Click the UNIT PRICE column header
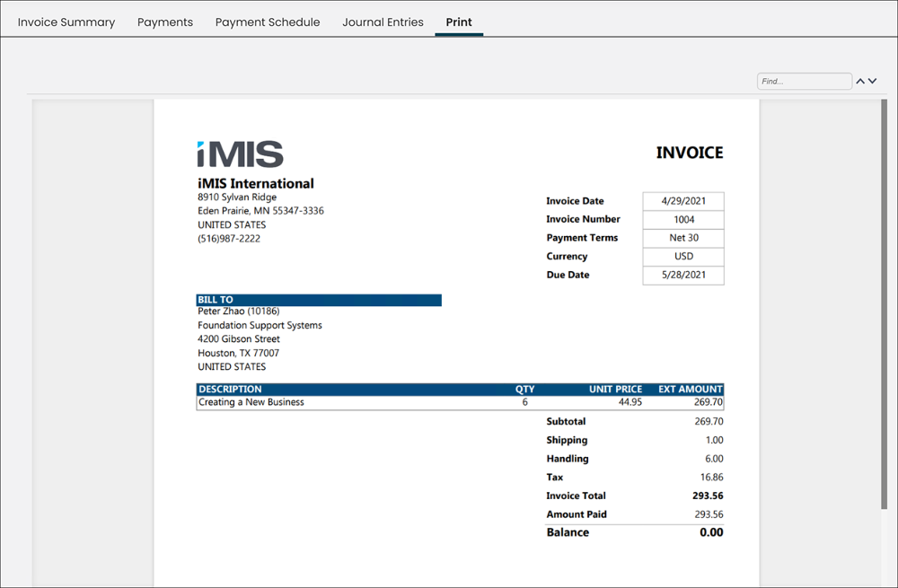 pyautogui.click(x=615, y=390)
